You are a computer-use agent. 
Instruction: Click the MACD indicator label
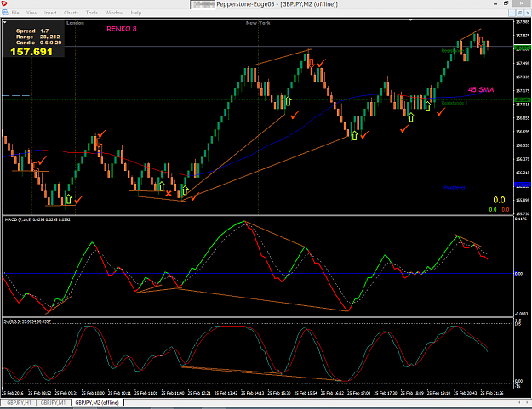point(37,219)
